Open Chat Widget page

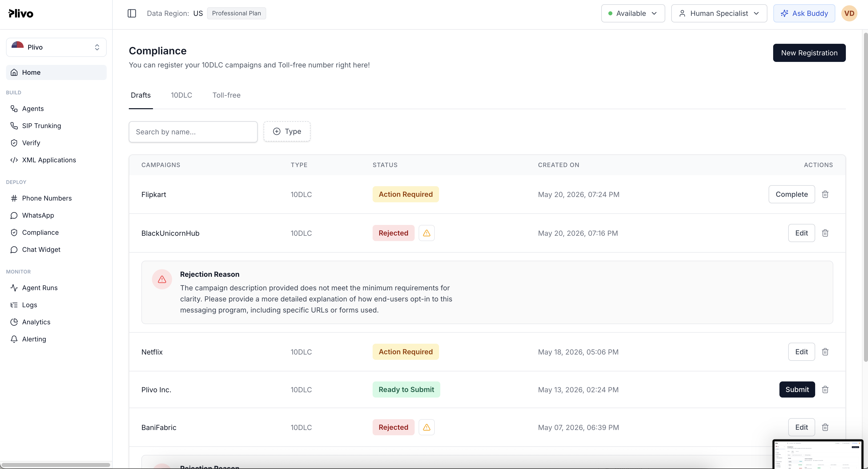pyautogui.click(x=56, y=250)
